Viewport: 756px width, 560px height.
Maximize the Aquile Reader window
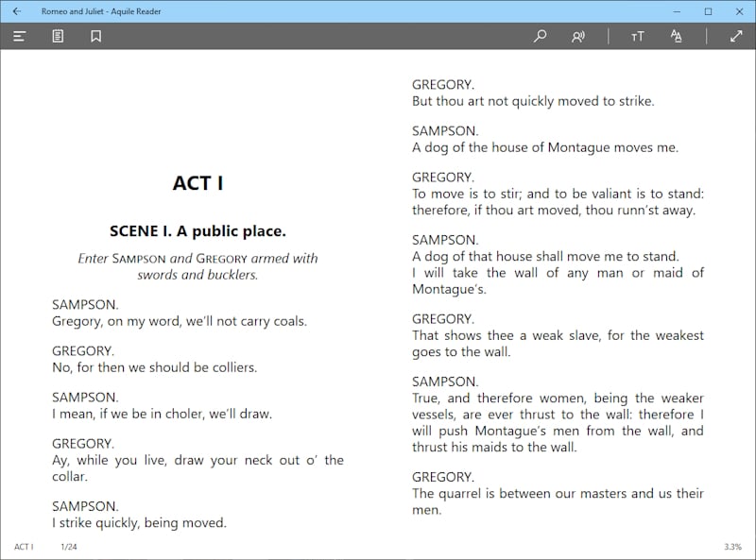tap(708, 11)
